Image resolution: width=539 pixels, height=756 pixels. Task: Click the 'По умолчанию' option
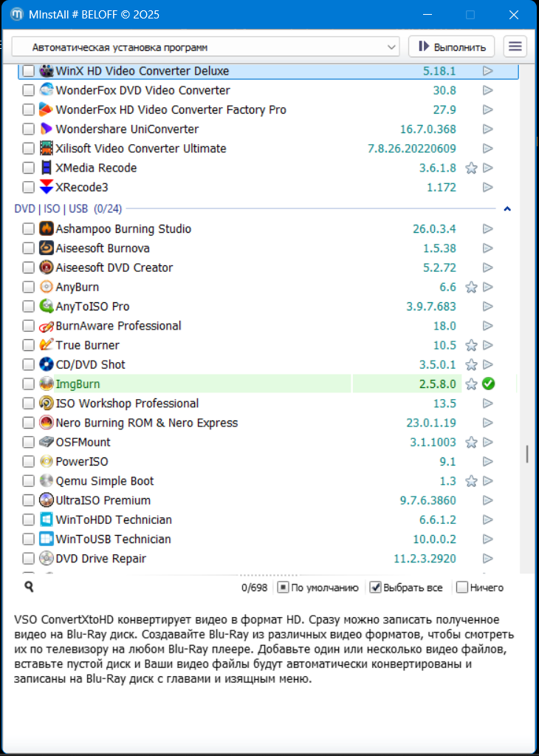pos(283,588)
